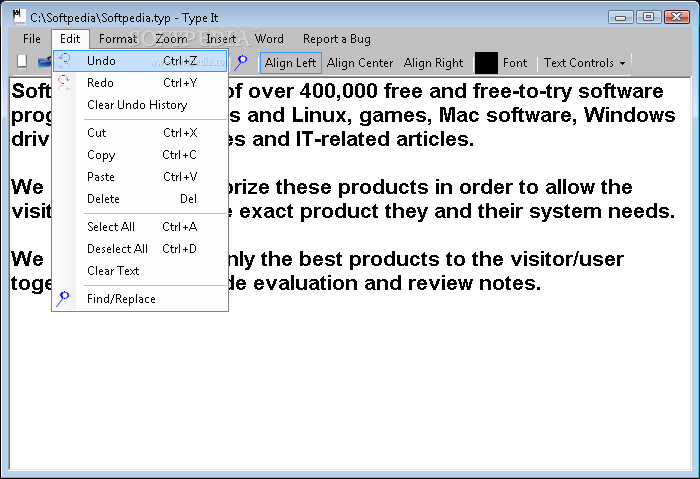
Task: Open the Word menu
Action: (269, 39)
